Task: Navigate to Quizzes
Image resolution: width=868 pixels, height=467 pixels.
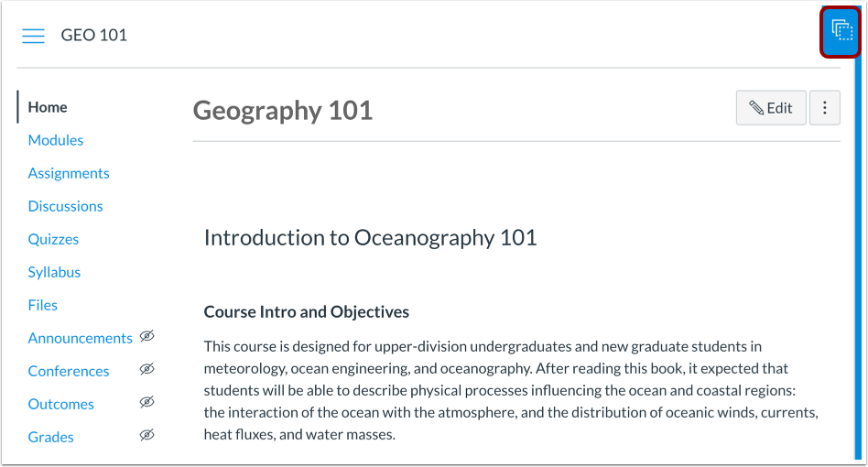Action: [53, 239]
